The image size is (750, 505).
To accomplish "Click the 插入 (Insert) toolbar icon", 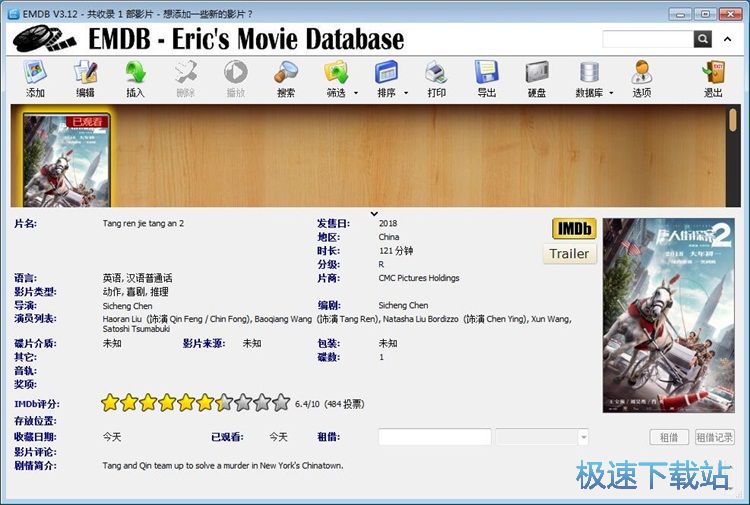I will (x=136, y=78).
